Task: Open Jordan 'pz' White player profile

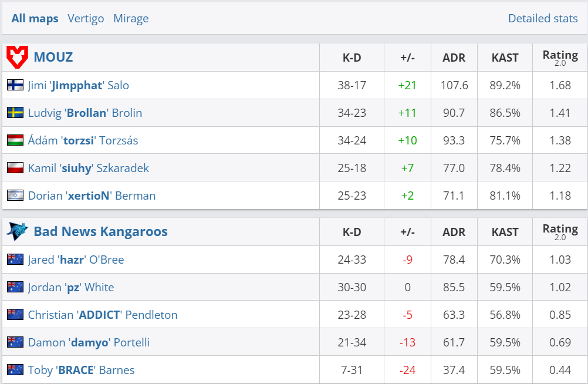Action: click(71, 287)
